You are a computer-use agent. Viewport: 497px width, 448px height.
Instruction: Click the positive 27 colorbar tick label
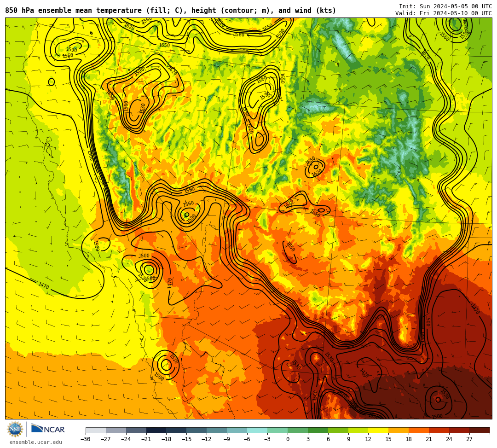click(469, 439)
